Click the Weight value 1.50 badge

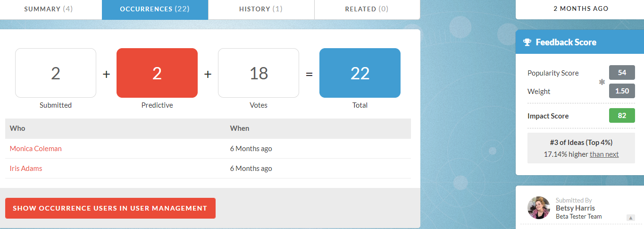point(622,91)
